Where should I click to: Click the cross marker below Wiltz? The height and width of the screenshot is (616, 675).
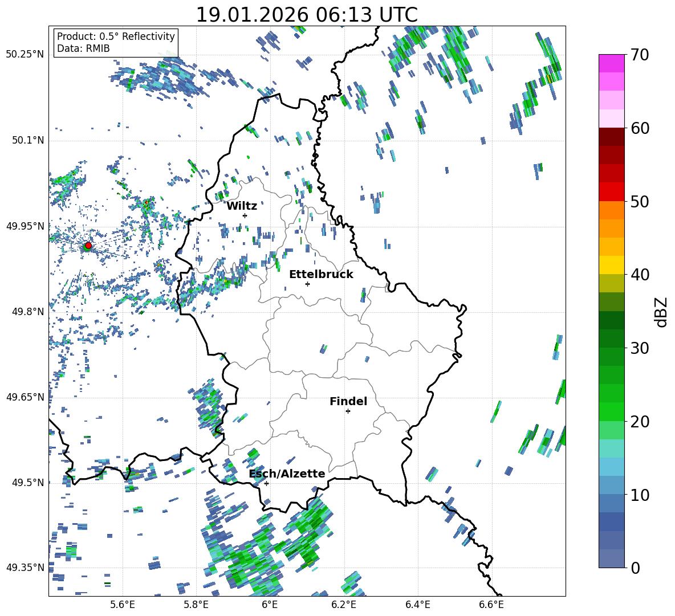coord(245,215)
